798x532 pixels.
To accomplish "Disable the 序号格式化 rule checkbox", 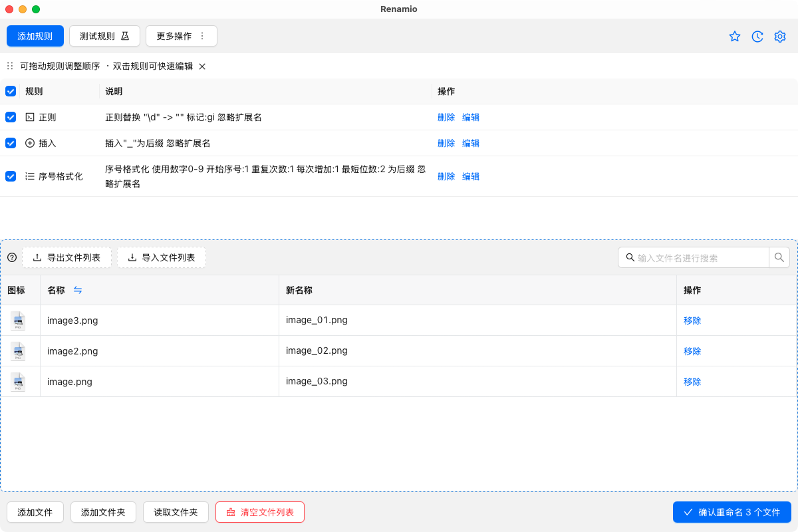I will click(11, 176).
